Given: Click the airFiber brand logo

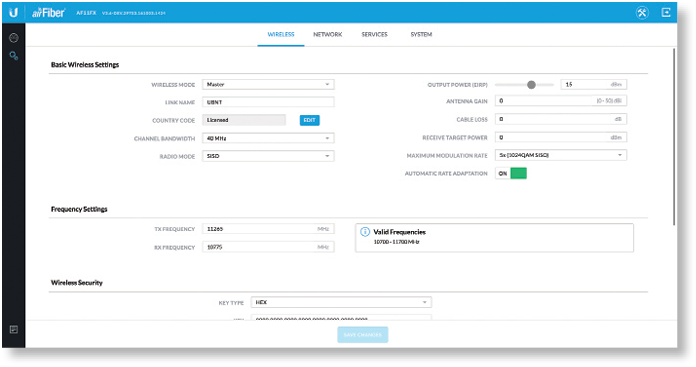Looking at the screenshot, I should [x=48, y=13].
